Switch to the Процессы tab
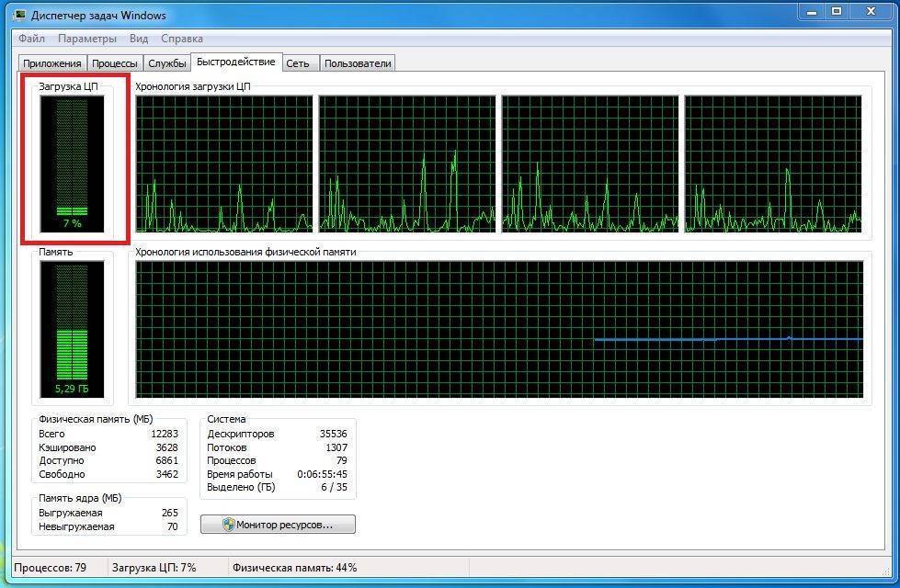This screenshot has height=588, width=900. tap(115, 63)
